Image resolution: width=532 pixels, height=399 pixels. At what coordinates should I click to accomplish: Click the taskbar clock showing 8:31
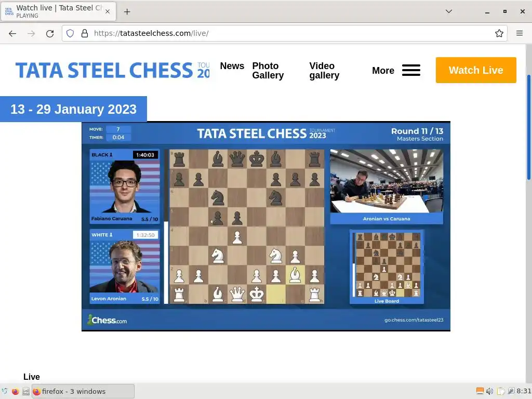(524, 391)
